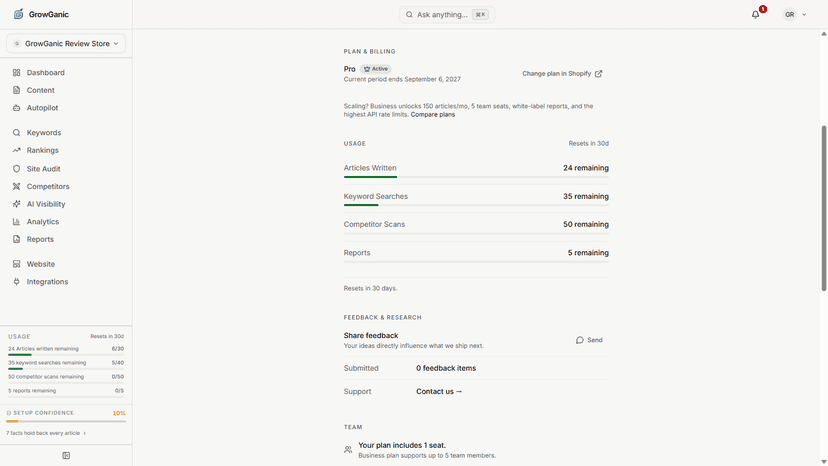Click the GrowGanic logo icon

click(x=18, y=14)
